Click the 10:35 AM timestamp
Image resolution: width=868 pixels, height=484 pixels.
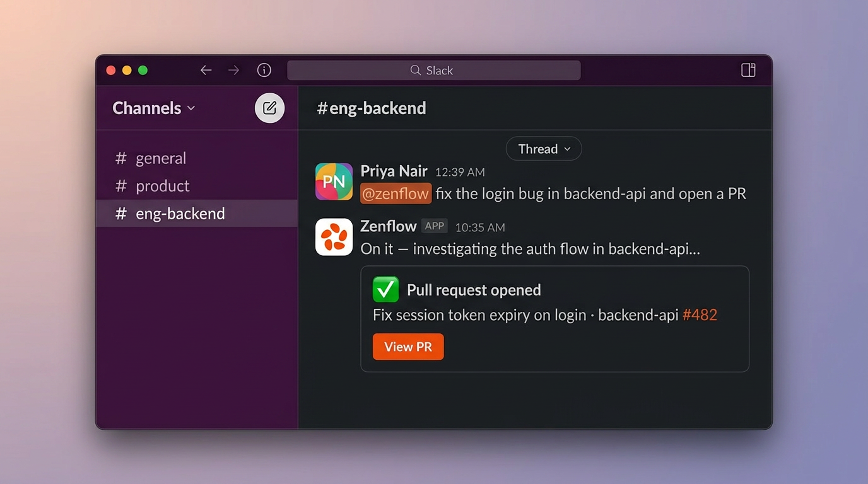pos(480,228)
